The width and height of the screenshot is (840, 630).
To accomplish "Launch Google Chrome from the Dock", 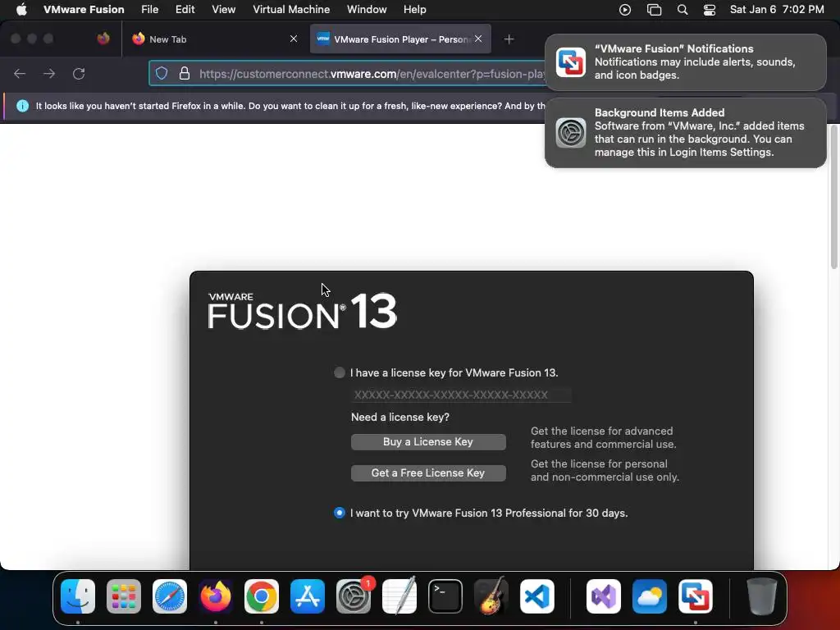I will point(262,596).
